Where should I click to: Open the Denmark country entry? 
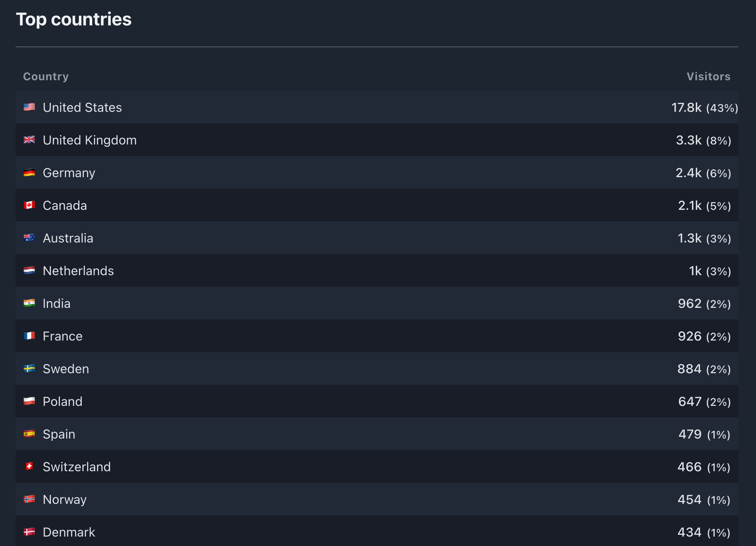coord(69,532)
